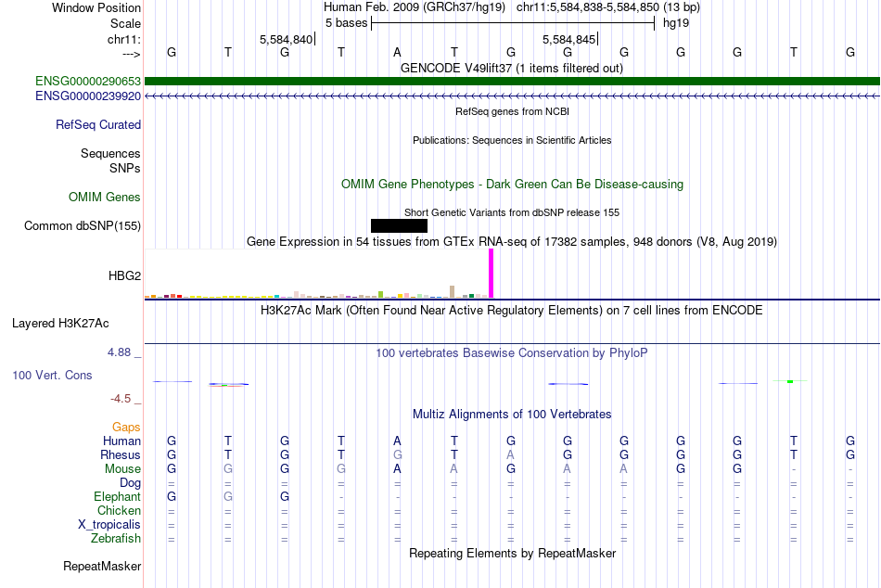The width and height of the screenshot is (881, 588).
Task: Click the RefSeq Curated track label
Action: (x=98, y=125)
